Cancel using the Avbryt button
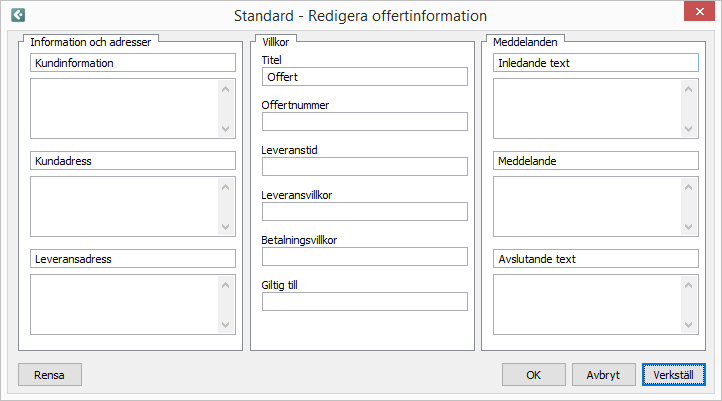 (x=604, y=375)
